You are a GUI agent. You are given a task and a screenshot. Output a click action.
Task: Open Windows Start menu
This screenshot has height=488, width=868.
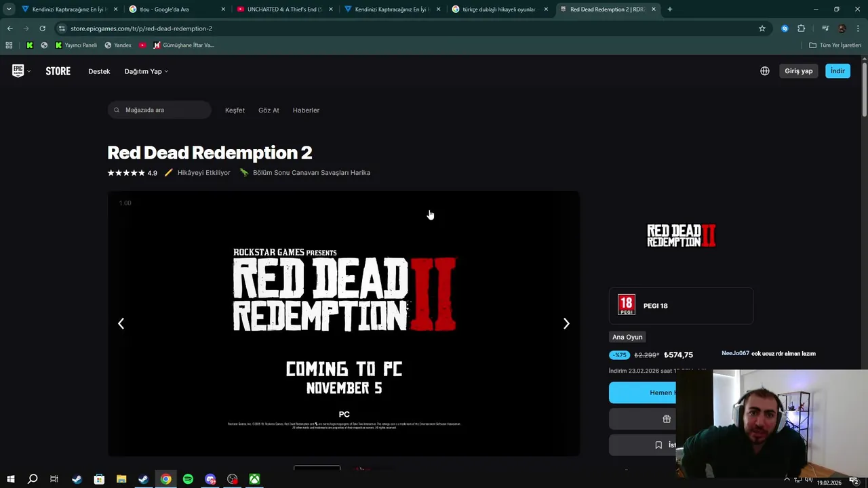coord(10,479)
